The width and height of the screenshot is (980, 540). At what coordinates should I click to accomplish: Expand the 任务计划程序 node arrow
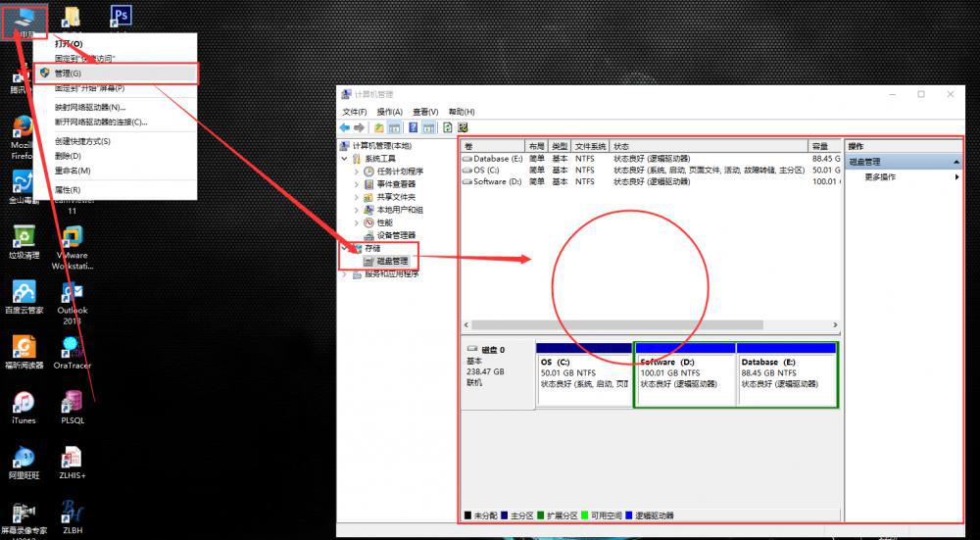pyautogui.click(x=357, y=172)
